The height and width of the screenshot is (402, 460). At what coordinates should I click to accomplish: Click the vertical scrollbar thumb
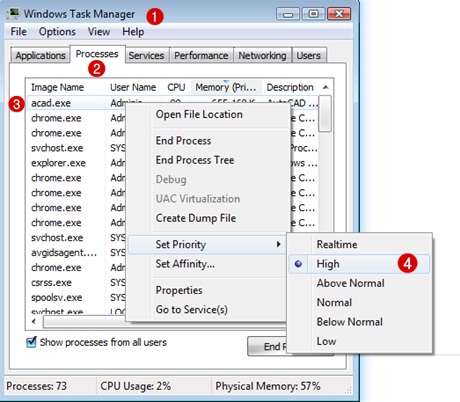pos(325,114)
